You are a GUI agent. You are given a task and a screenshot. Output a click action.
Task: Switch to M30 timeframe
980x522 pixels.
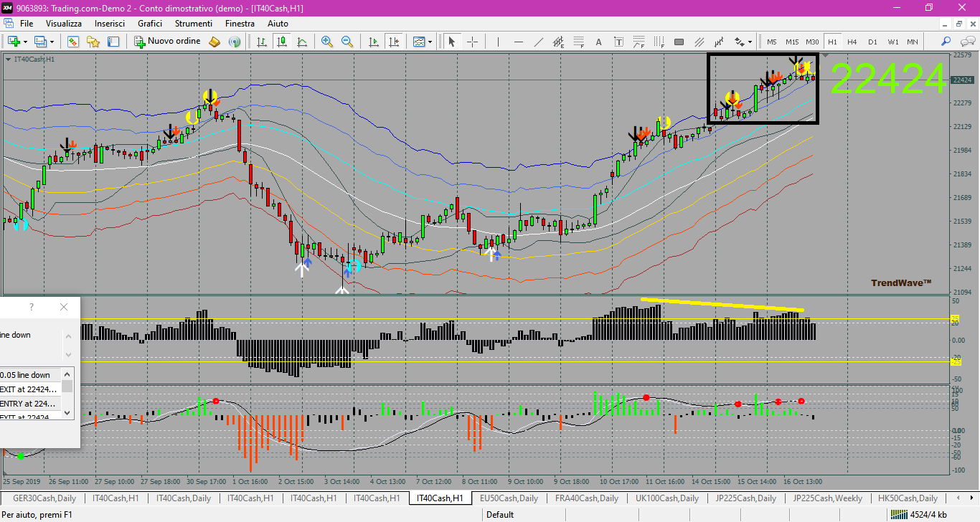pyautogui.click(x=812, y=42)
